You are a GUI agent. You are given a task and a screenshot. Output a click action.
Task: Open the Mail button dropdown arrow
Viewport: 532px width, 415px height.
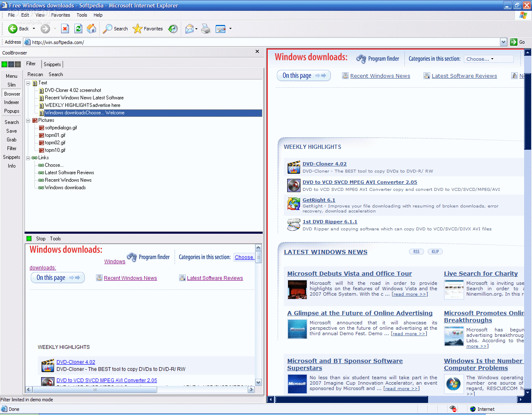(x=196, y=29)
